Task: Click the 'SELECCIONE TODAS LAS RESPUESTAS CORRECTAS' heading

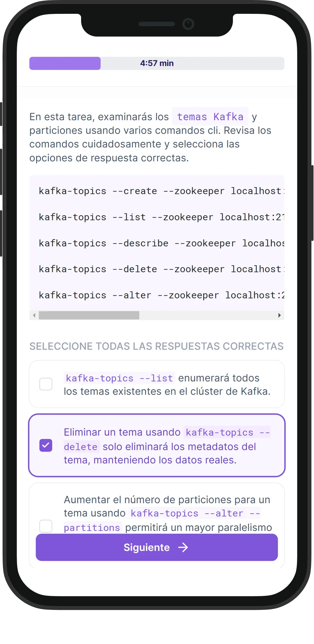Action: [156, 346]
